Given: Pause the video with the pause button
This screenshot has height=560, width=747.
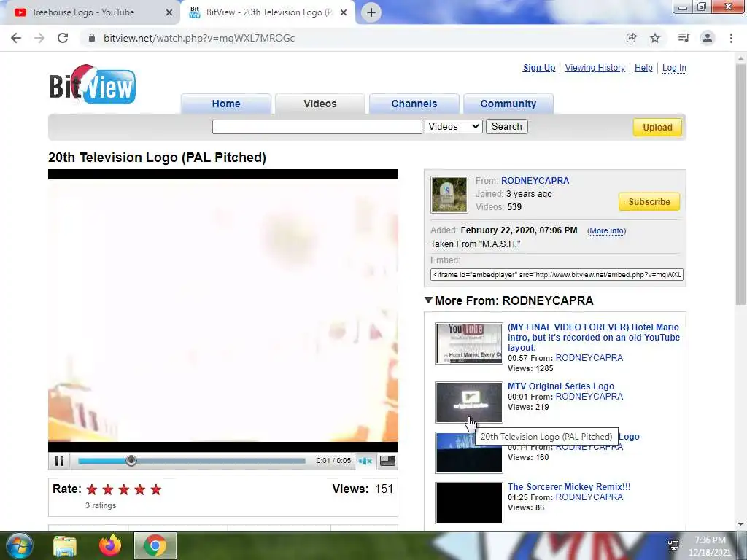Looking at the screenshot, I should [x=60, y=461].
